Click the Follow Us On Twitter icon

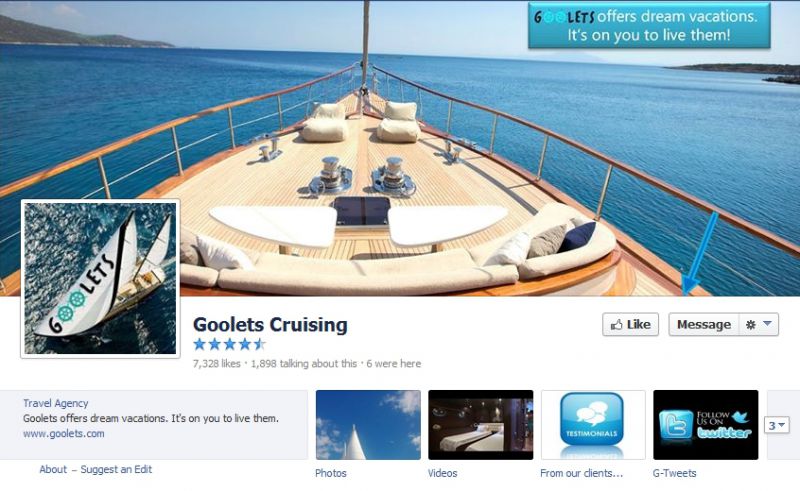(706, 425)
